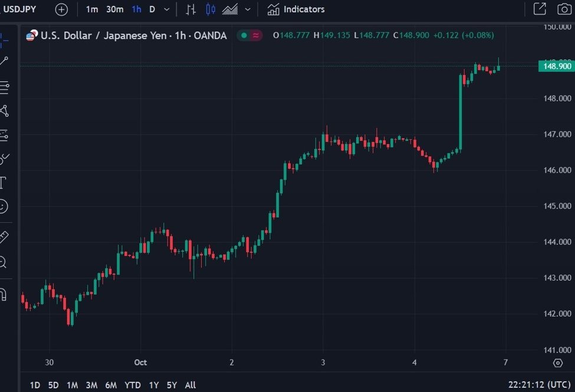Switch to the YTD date range

[x=133, y=385]
